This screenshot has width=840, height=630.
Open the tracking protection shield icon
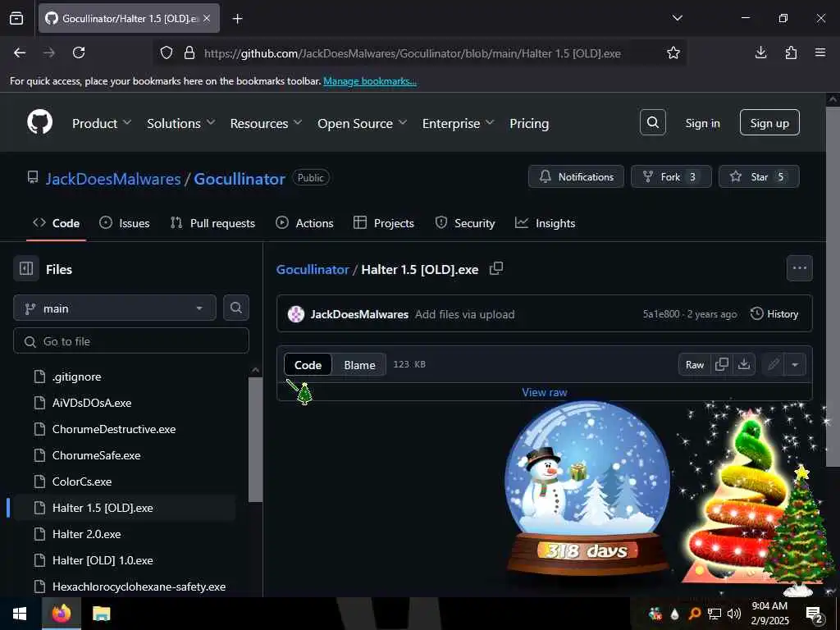pos(167,52)
